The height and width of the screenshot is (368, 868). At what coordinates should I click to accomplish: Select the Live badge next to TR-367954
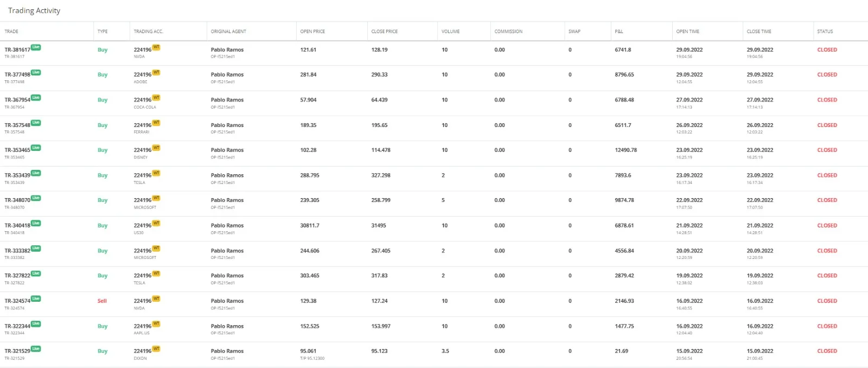36,98
